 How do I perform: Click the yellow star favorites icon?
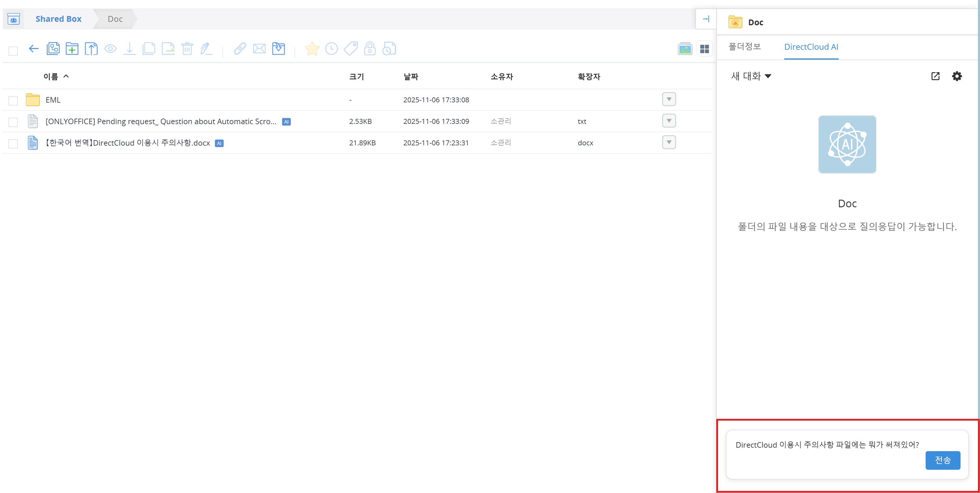312,49
